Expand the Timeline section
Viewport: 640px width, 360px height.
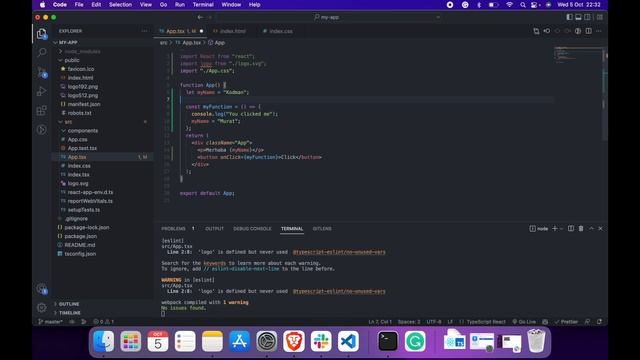(70, 313)
